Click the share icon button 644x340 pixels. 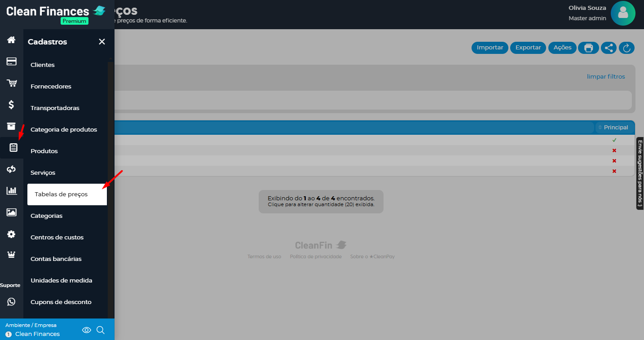point(609,48)
